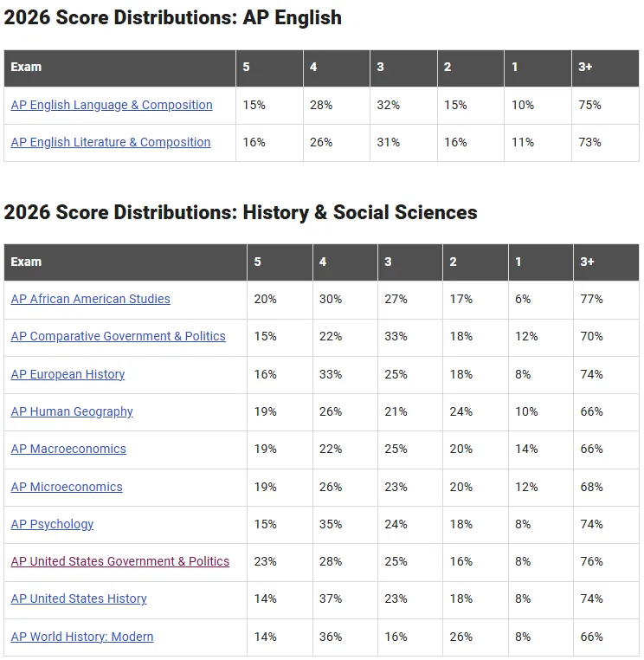Open the AP Macroeconomics link
The width and height of the screenshot is (644, 660).
(x=68, y=449)
